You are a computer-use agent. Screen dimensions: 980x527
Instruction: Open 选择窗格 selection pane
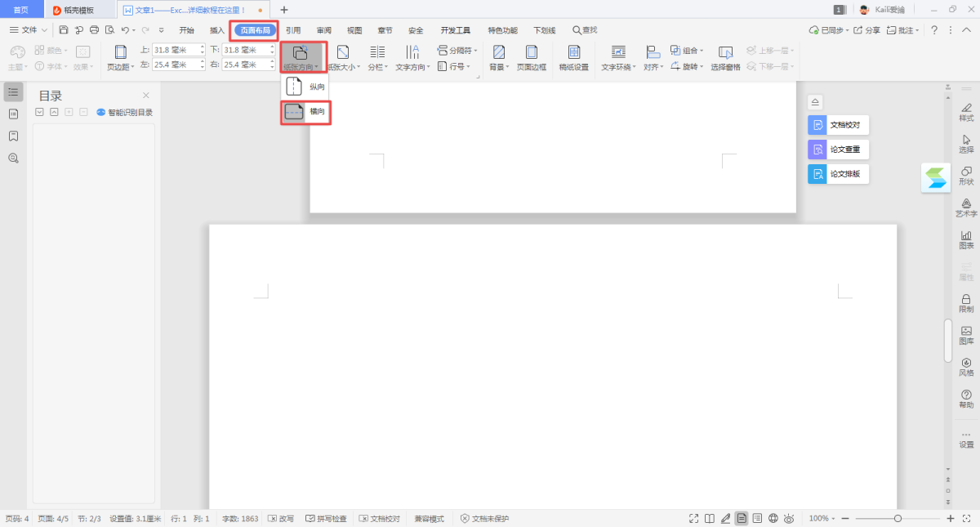click(725, 58)
